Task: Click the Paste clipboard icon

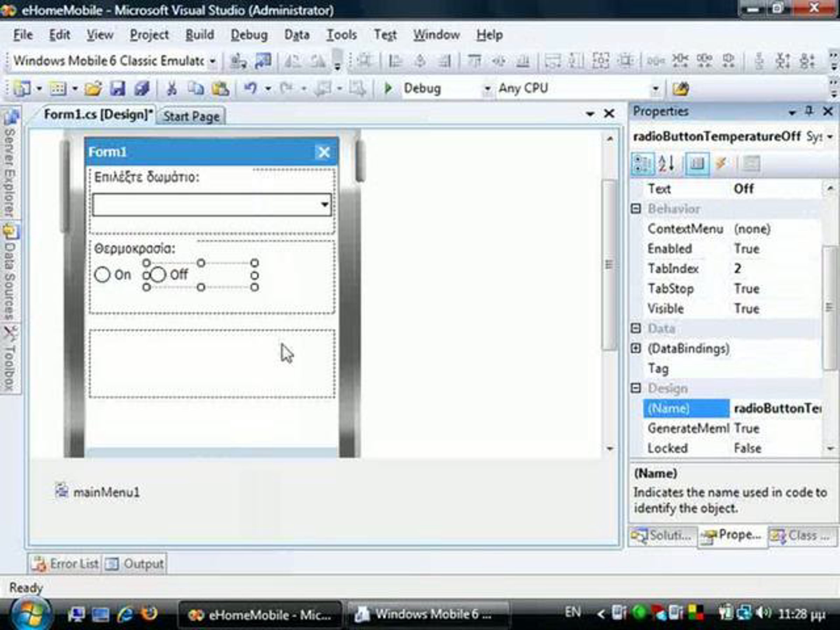Action: 220,89
